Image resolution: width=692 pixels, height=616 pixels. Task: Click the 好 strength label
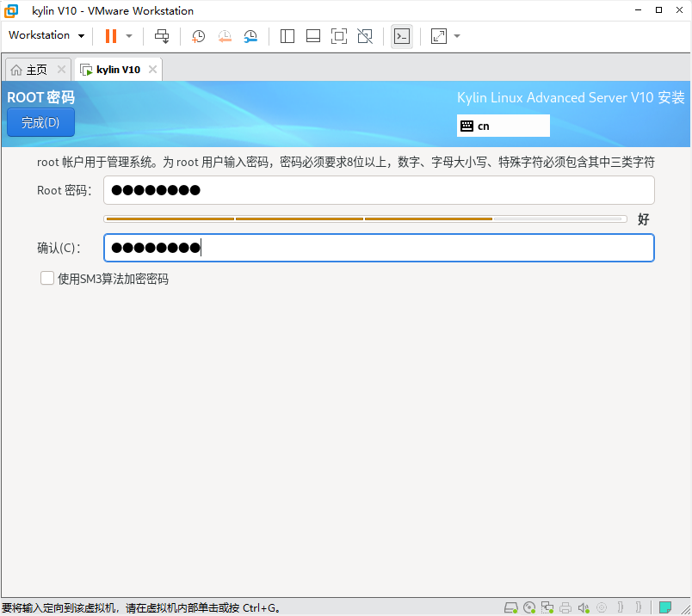pos(644,219)
